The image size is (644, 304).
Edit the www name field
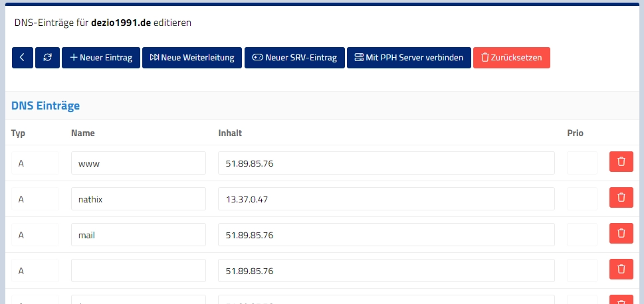[138, 163]
